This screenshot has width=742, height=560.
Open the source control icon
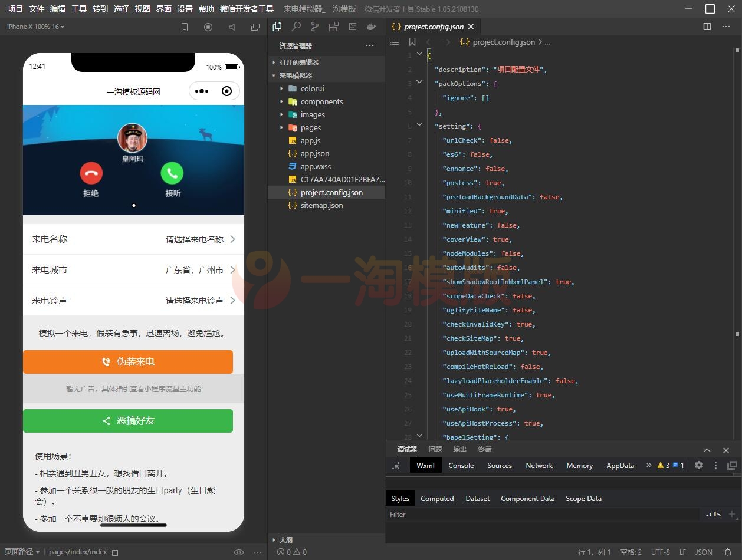315,27
